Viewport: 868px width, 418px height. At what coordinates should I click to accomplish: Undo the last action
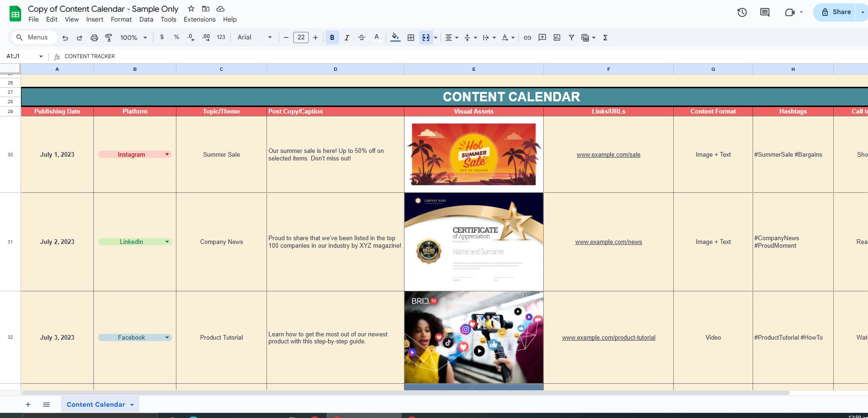click(65, 38)
